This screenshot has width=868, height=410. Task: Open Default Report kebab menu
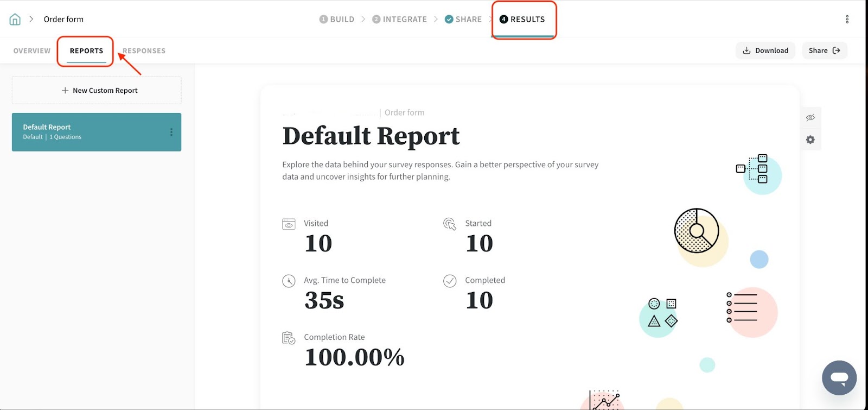(171, 132)
